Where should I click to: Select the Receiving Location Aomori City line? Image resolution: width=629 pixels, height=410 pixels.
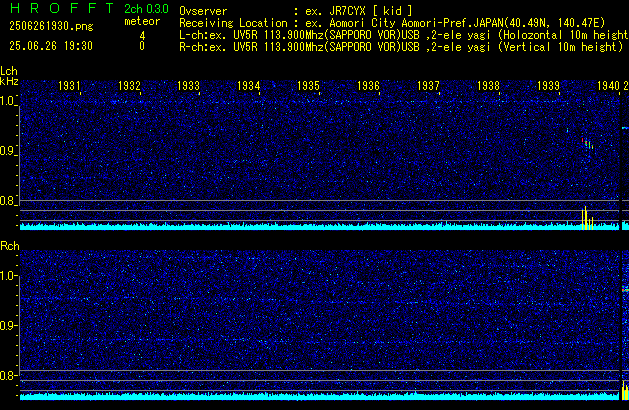coord(392,23)
